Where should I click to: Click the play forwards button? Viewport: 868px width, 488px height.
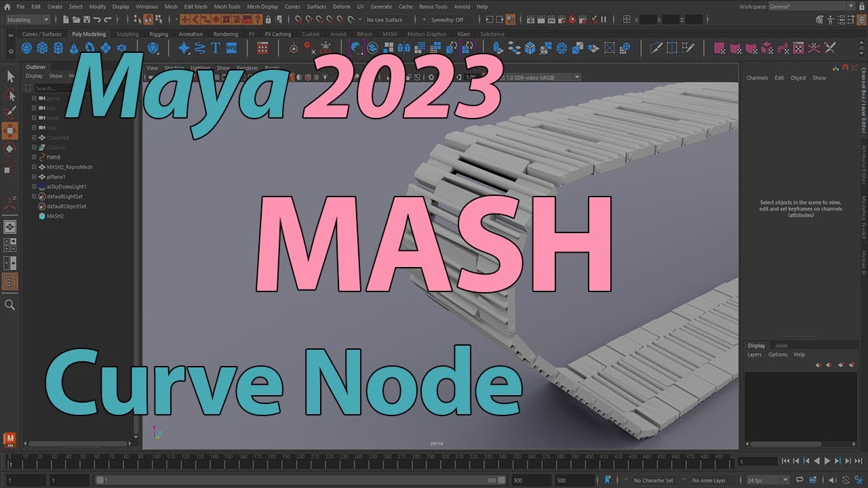tap(827, 461)
